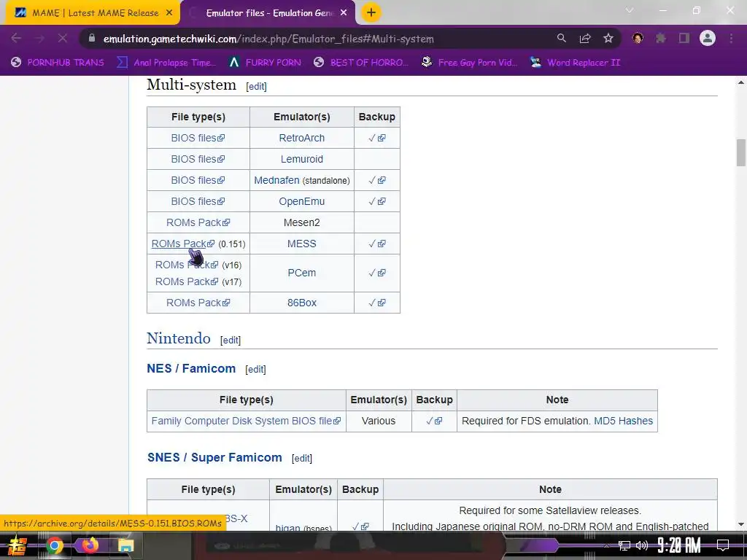The height and width of the screenshot is (560, 747).
Task: Open the Lemuroid emulator link
Action: 301,159
